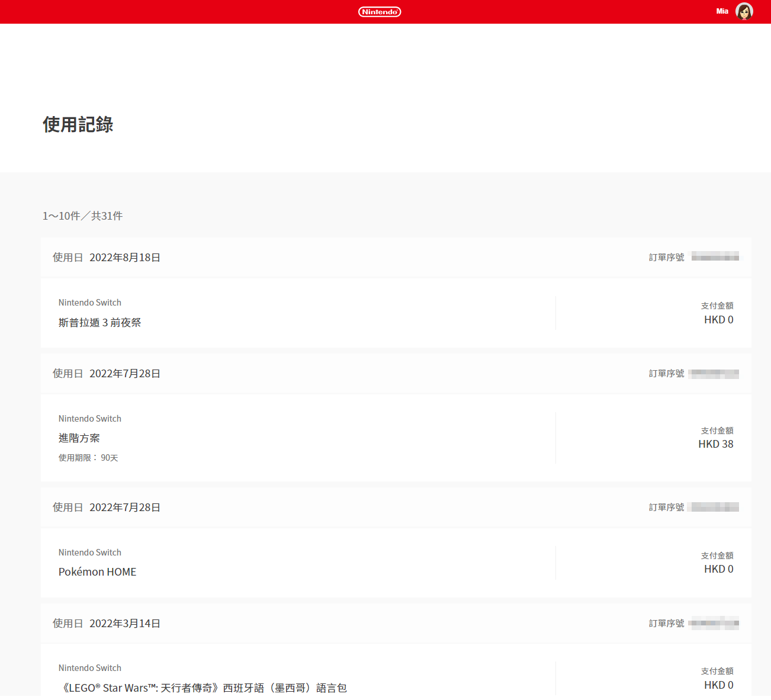The width and height of the screenshot is (771, 700).
Task: Click the Nintendo Switch label above Pokémon HOME
Action: click(x=90, y=553)
